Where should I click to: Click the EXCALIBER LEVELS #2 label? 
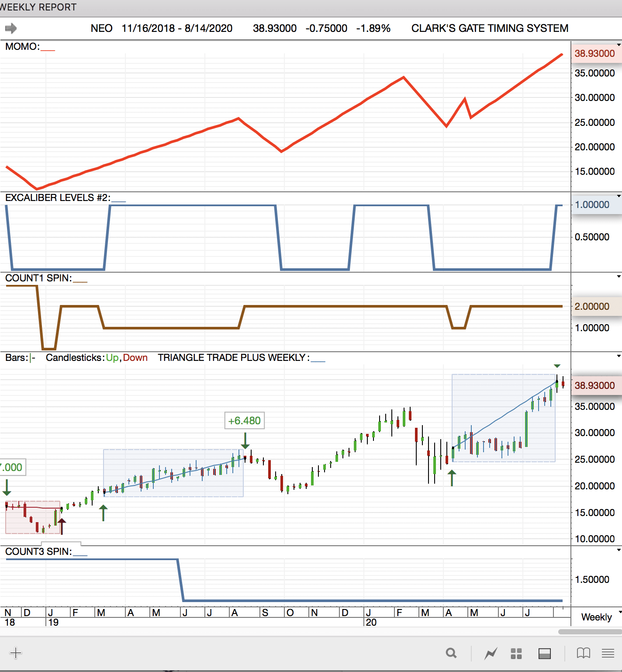[x=58, y=198]
